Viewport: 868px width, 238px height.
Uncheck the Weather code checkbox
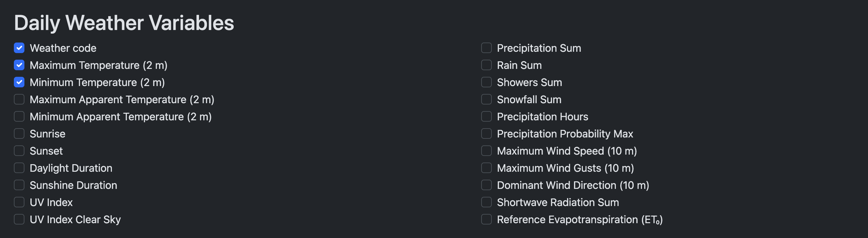pyautogui.click(x=19, y=48)
